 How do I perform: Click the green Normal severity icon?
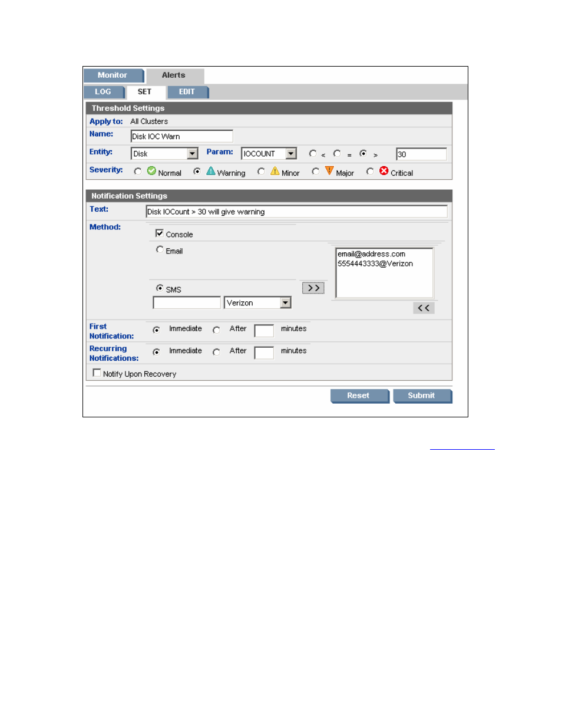tap(151, 171)
